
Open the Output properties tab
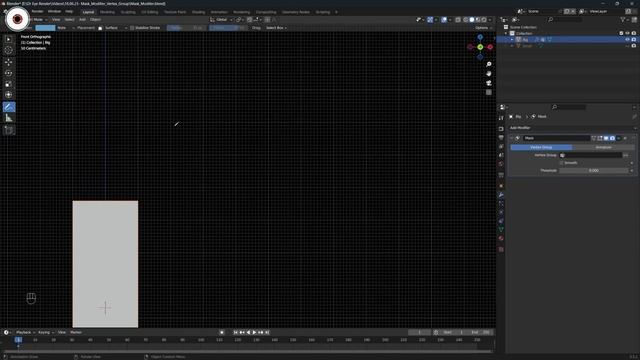(x=501, y=138)
